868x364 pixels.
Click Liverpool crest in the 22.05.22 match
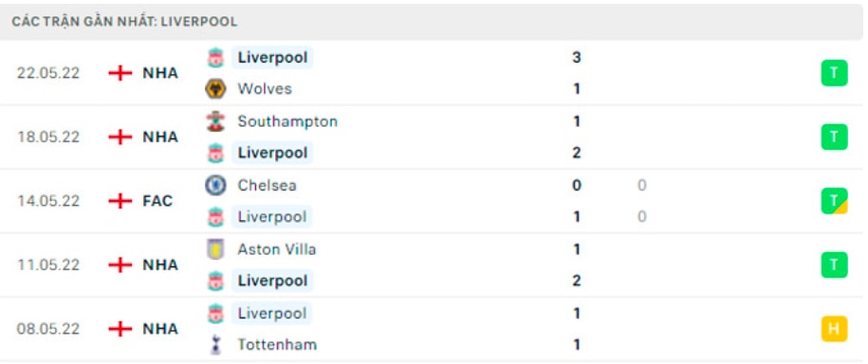(215, 58)
